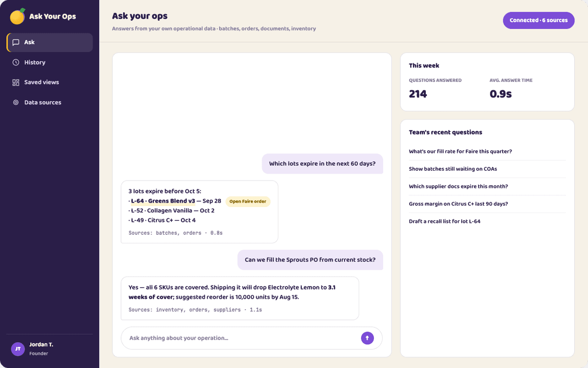This screenshot has width=588, height=368.
Task: Click the Jordan T. profile name
Action: (41, 344)
